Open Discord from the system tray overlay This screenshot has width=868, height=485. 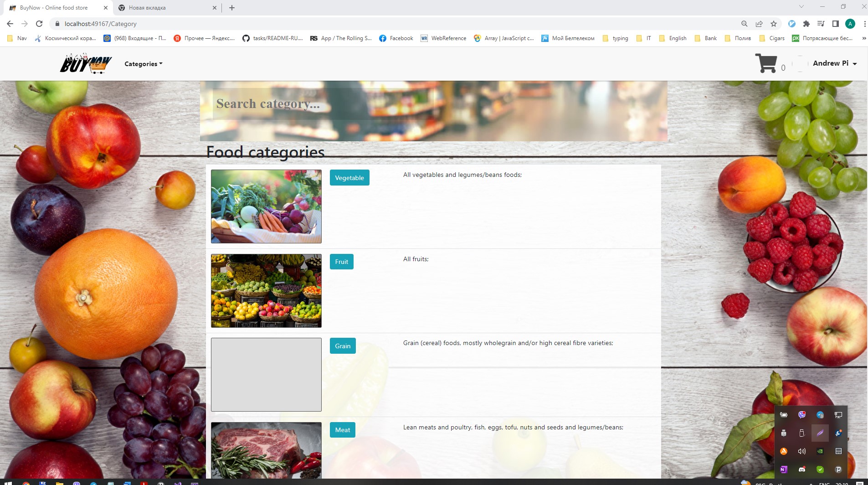[802, 469]
